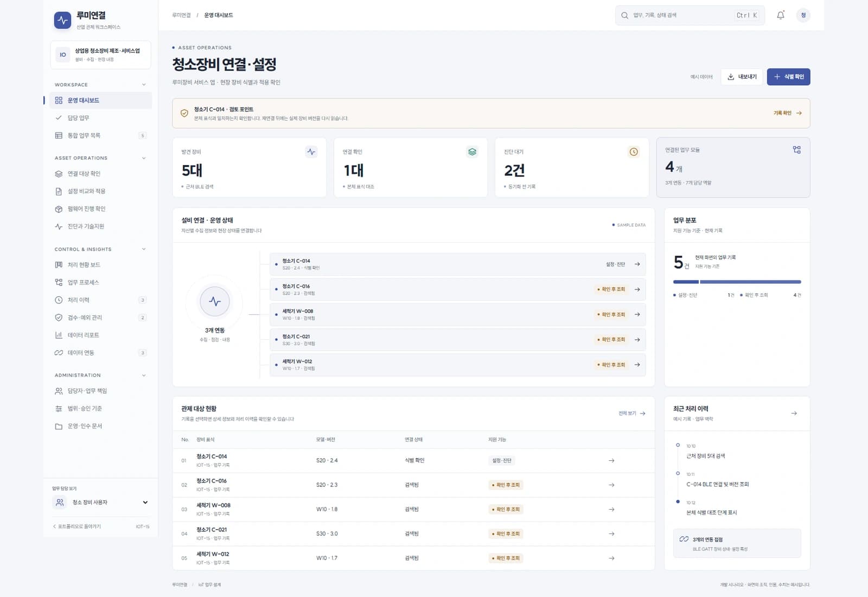The height and width of the screenshot is (597, 868).
Task: Click 설정·진단 badge in table row 01
Action: tap(502, 460)
